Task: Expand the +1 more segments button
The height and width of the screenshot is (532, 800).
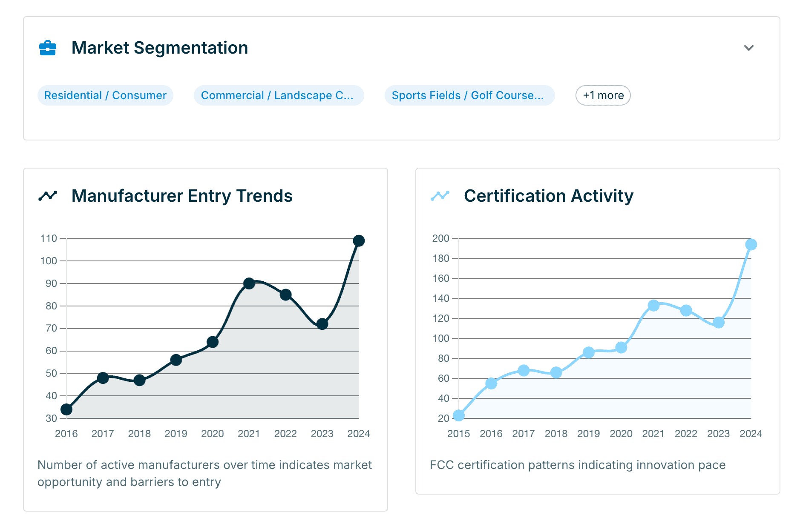Action: pos(603,95)
